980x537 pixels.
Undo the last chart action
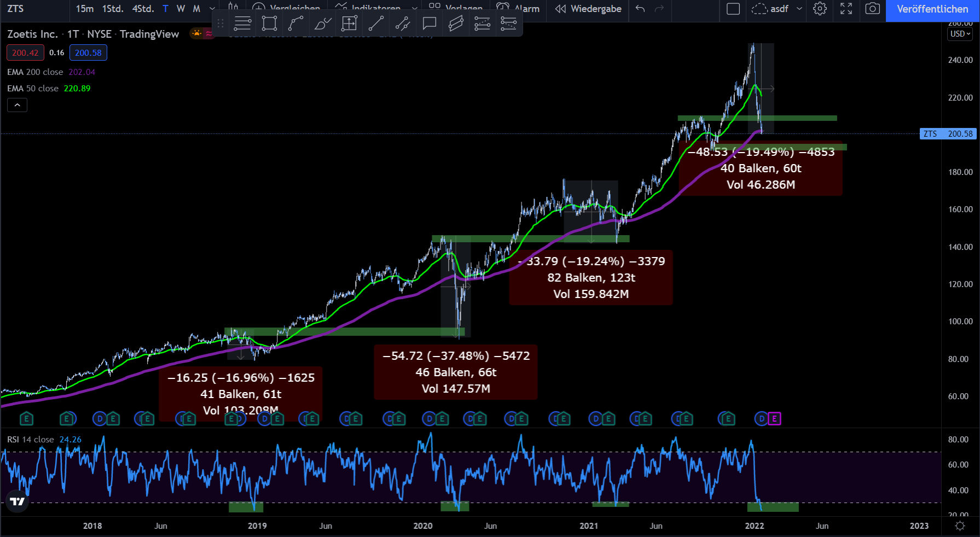coord(640,8)
